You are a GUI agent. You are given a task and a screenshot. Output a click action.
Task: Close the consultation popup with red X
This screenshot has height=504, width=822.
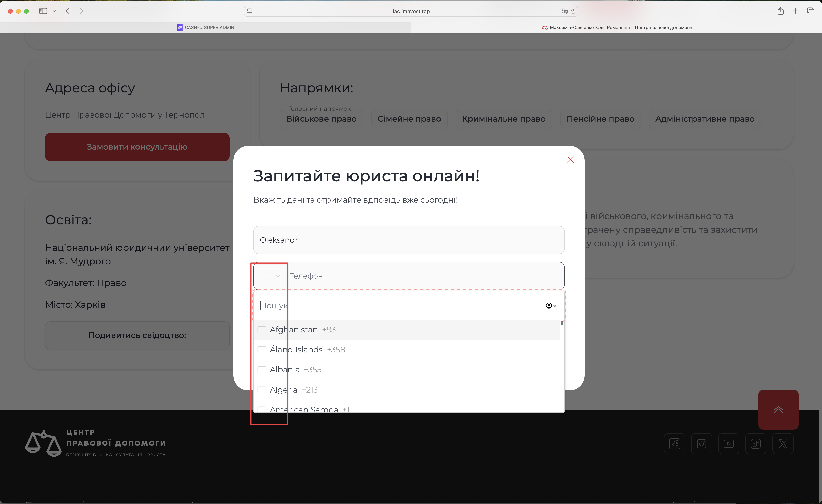pos(570,160)
